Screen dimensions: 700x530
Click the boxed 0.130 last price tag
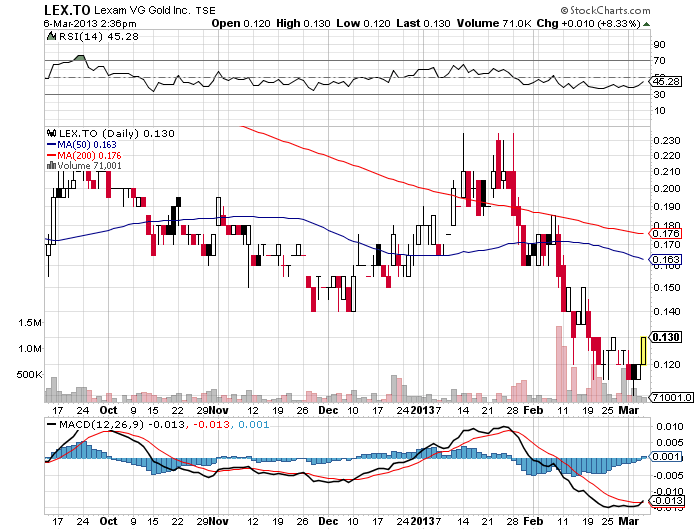click(x=665, y=337)
